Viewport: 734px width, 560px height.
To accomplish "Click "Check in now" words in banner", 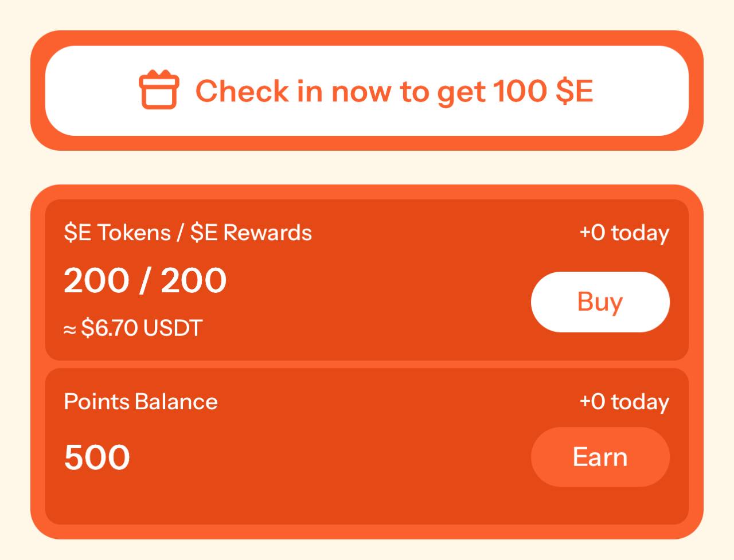I will coord(292,91).
